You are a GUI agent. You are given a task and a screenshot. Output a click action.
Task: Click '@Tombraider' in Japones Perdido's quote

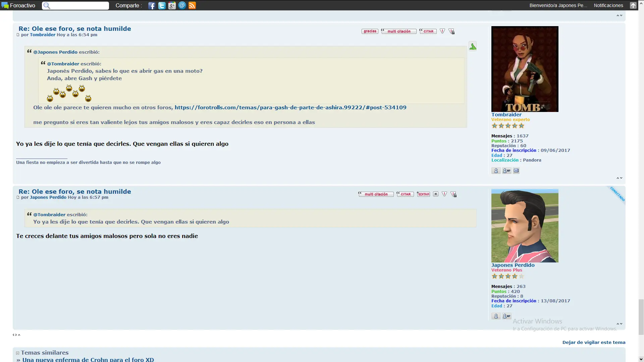tap(49, 215)
